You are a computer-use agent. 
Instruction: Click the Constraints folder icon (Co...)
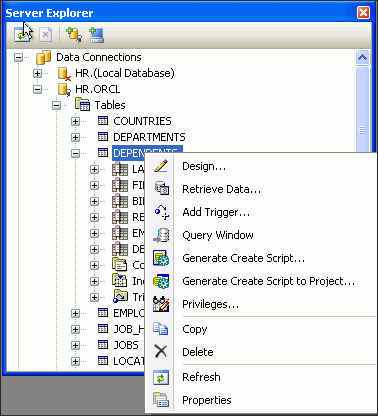[x=120, y=265]
